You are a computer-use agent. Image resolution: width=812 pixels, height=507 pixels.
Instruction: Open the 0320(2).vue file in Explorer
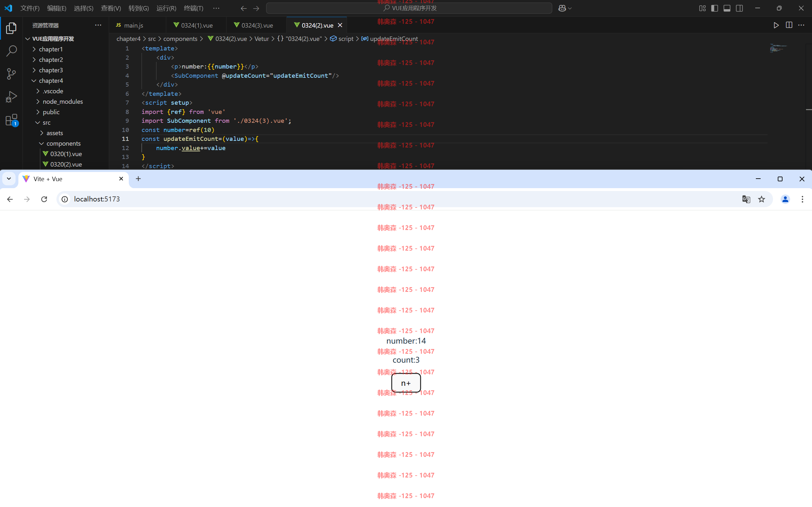[x=66, y=164]
